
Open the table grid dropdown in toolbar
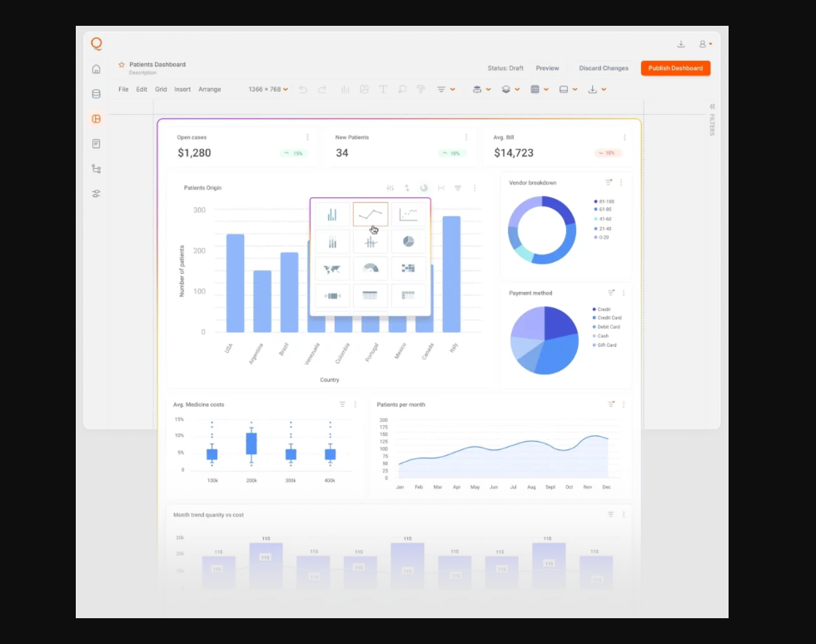click(x=538, y=89)
